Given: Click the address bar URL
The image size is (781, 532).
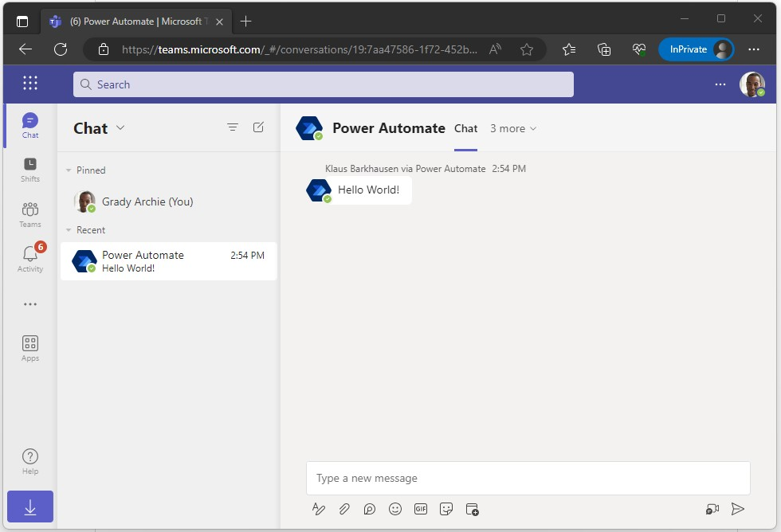Looking at the screenshot, I should pos(300,49).
